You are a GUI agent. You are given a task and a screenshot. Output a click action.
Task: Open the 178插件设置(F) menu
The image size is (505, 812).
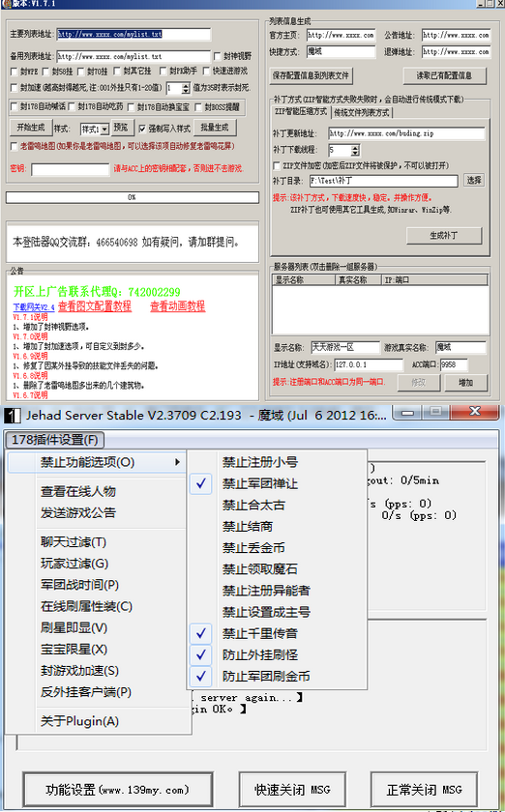54,440
